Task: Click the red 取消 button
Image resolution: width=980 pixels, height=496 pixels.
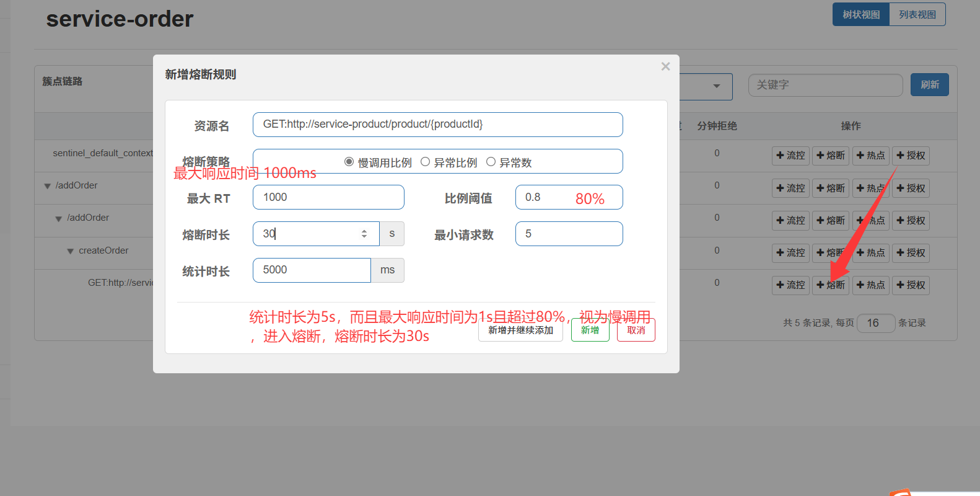Action: (636, 330)
